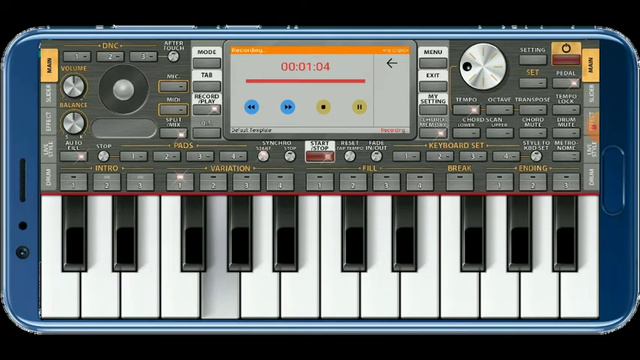
Task: Toggle the AUTO FILL button
Action: click(73, 156)
